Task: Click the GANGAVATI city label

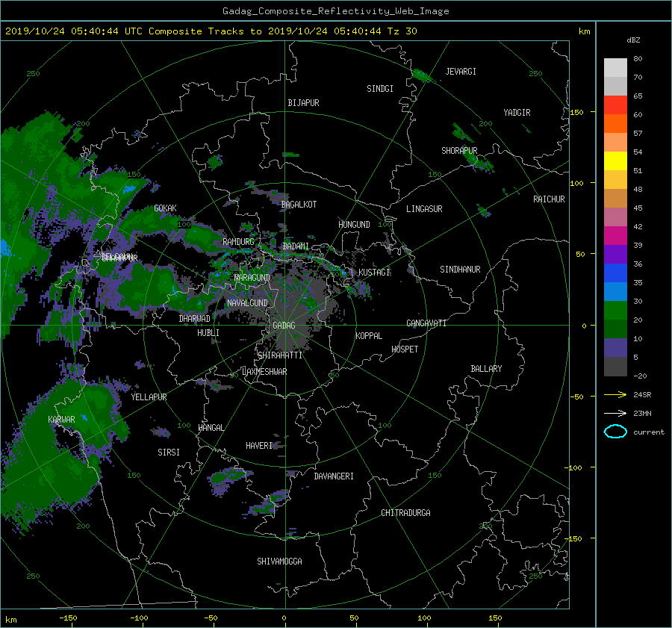Action: (426, 323)
